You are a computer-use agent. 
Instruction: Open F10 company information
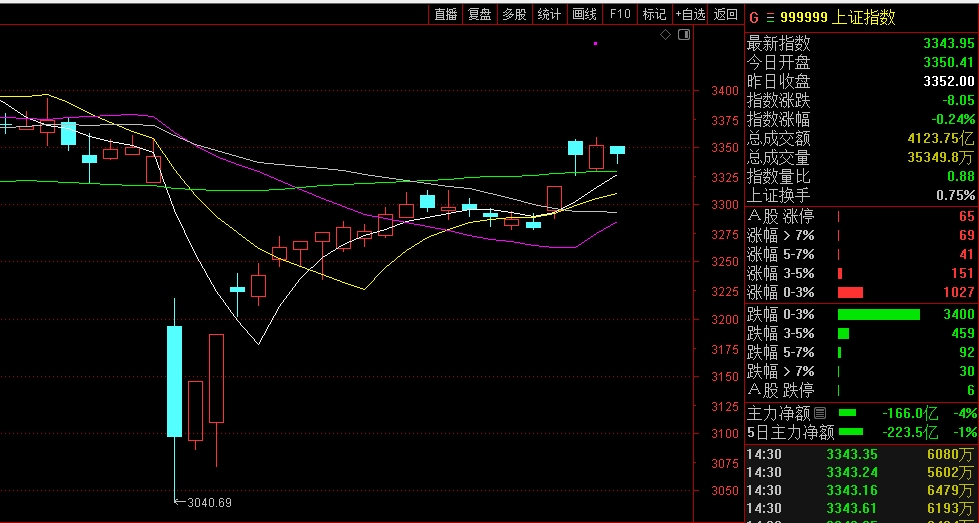pos(620,14)
